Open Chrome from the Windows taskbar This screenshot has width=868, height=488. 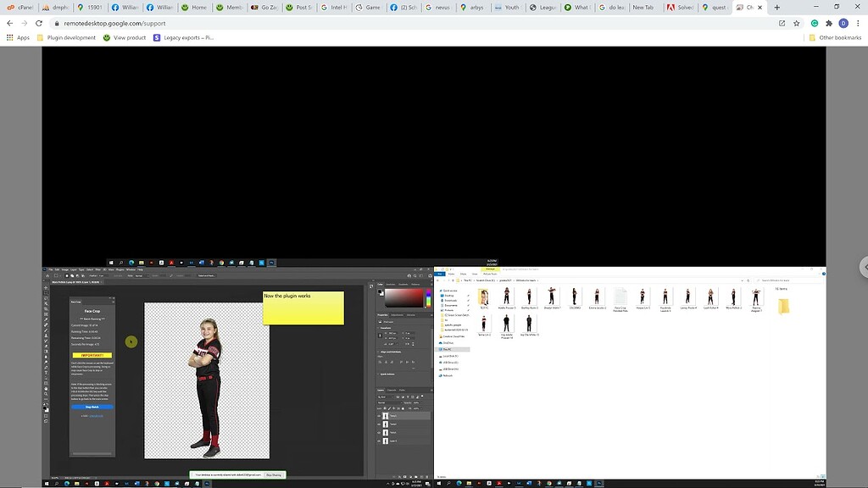coord(156,485)
